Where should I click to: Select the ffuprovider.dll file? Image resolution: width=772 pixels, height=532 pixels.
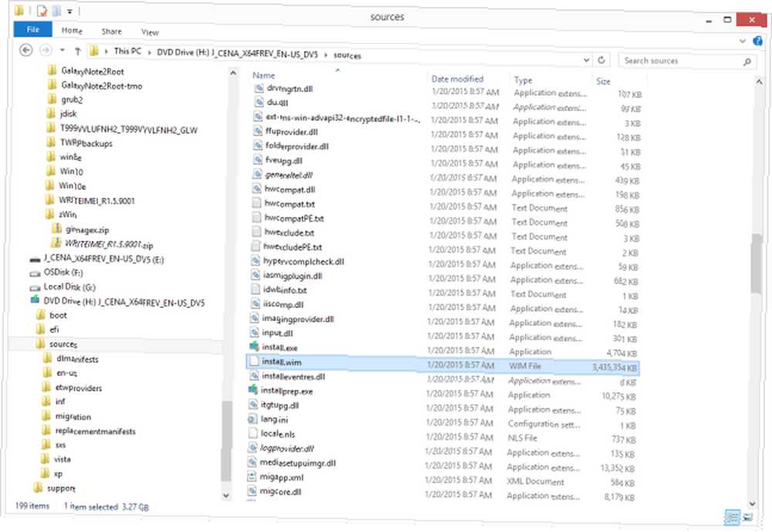(x=291, y=132)
